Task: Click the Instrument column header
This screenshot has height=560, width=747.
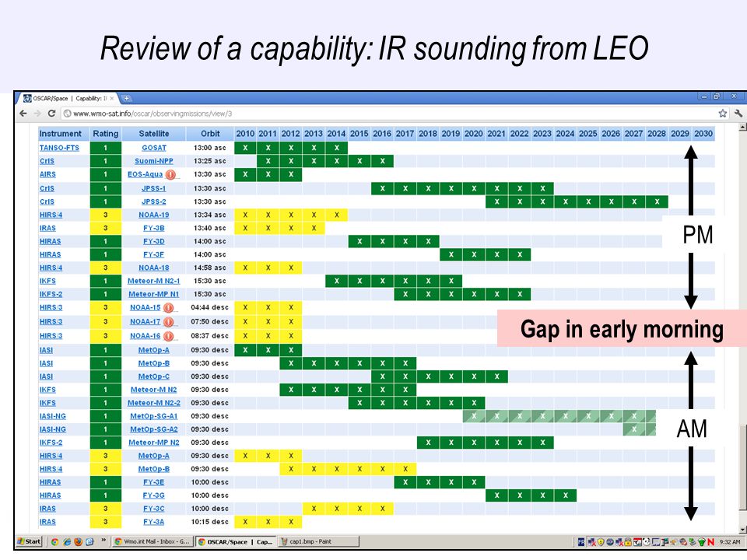Action: tap(64, 134)
